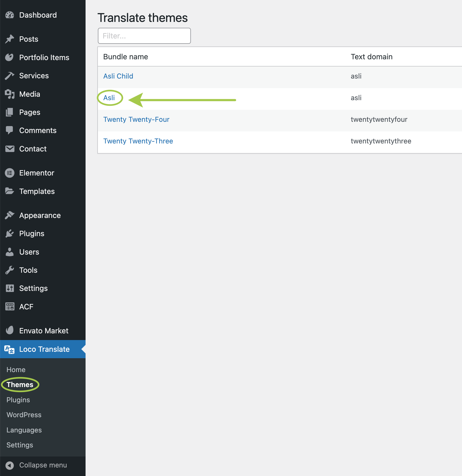Click the Posts pushpin icon

(x=10, y=39)
